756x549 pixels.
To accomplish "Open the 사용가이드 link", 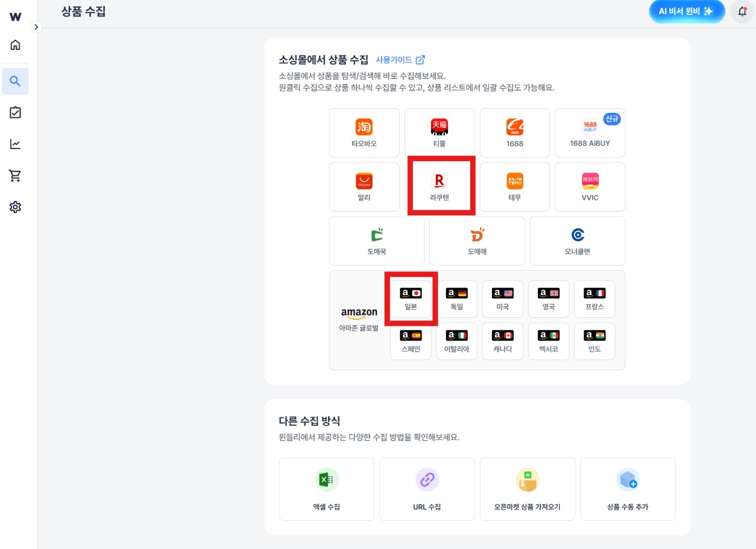I will pos(400,60).
